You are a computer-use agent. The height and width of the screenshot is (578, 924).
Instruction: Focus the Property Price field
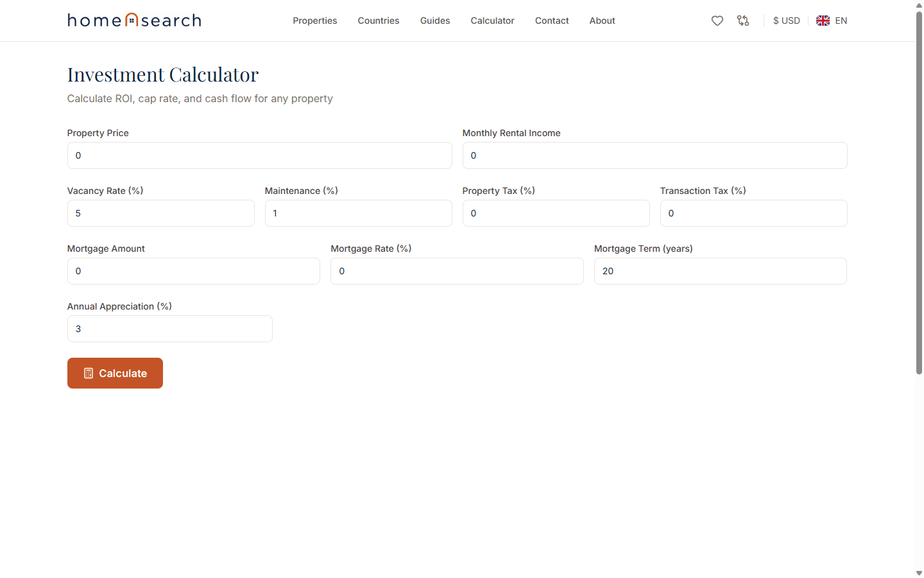(259, 155)
